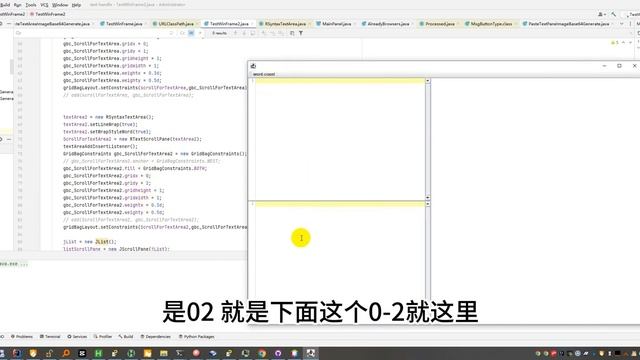Click the Java window title icon

253,66
